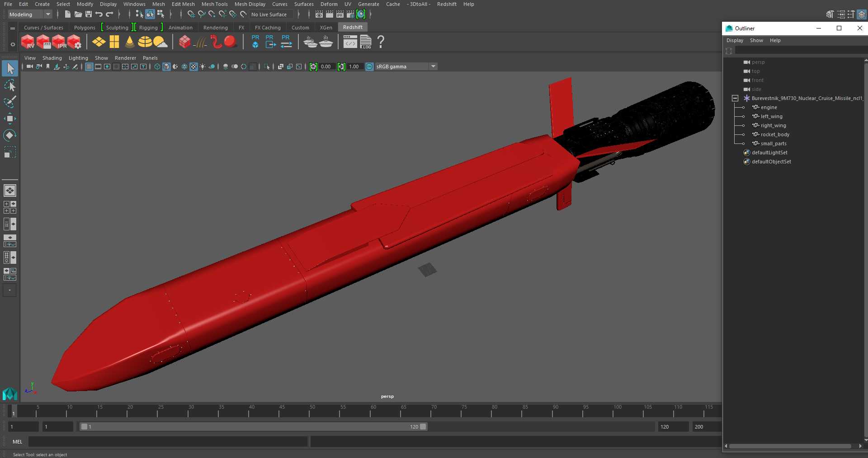Click the No Live Surface field

(271, 14)
